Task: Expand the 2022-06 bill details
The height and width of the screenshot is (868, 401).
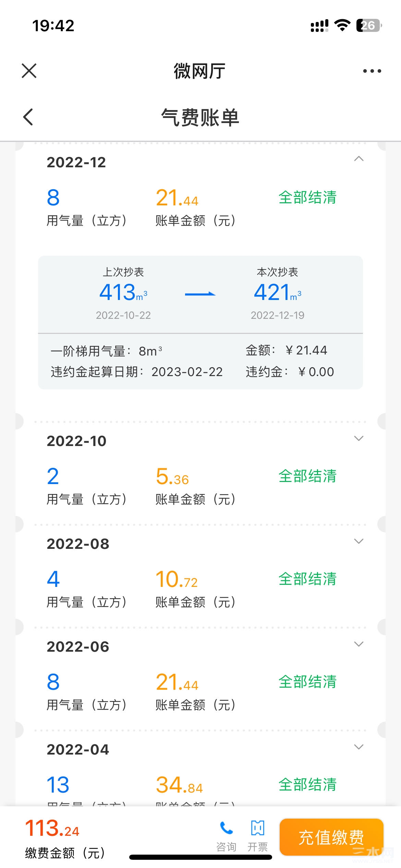Action: pos(359,644)
